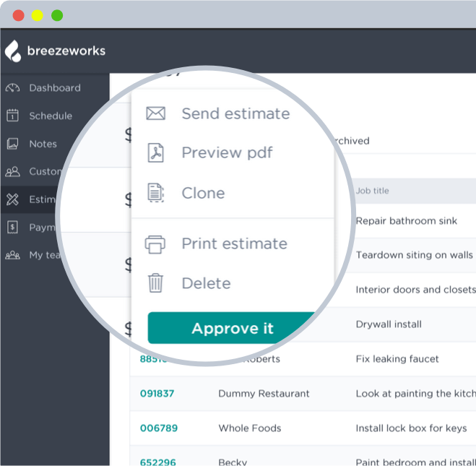Viewport: 476px width, 466px height.
Task: Click the Approve it button
Action: (233, 328)
